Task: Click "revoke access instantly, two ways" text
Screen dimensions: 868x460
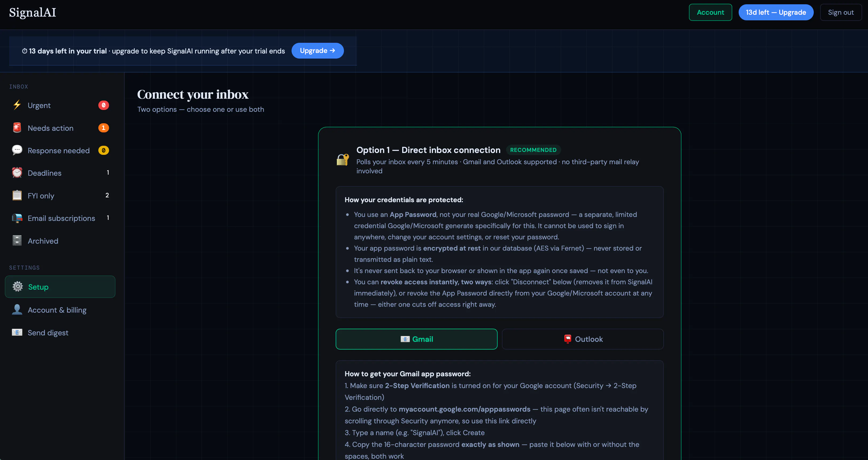Action: coord(436,282)
